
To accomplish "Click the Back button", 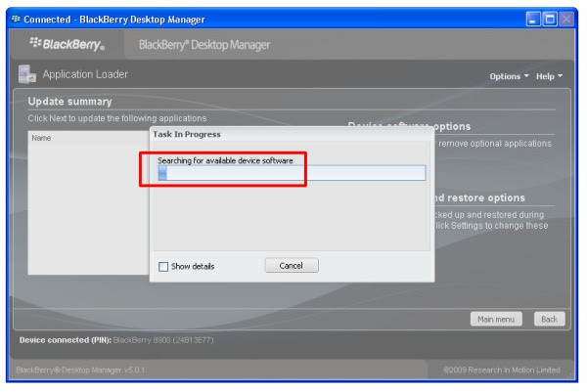I will click(549, 319).
